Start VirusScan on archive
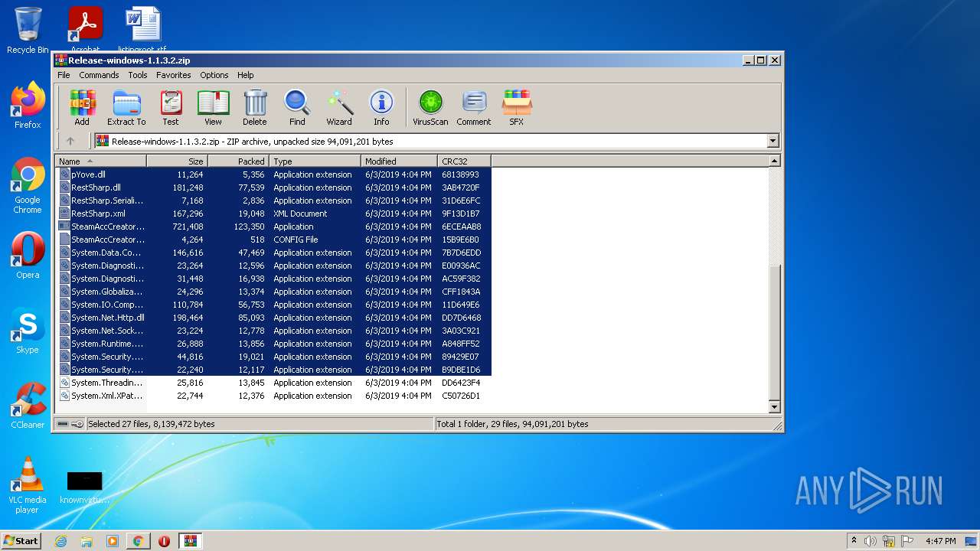This screenshot has width=980, height=551. 430,107
